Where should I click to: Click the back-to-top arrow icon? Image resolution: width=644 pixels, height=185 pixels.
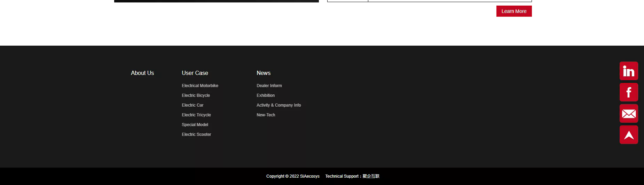(x=629, y=135)
